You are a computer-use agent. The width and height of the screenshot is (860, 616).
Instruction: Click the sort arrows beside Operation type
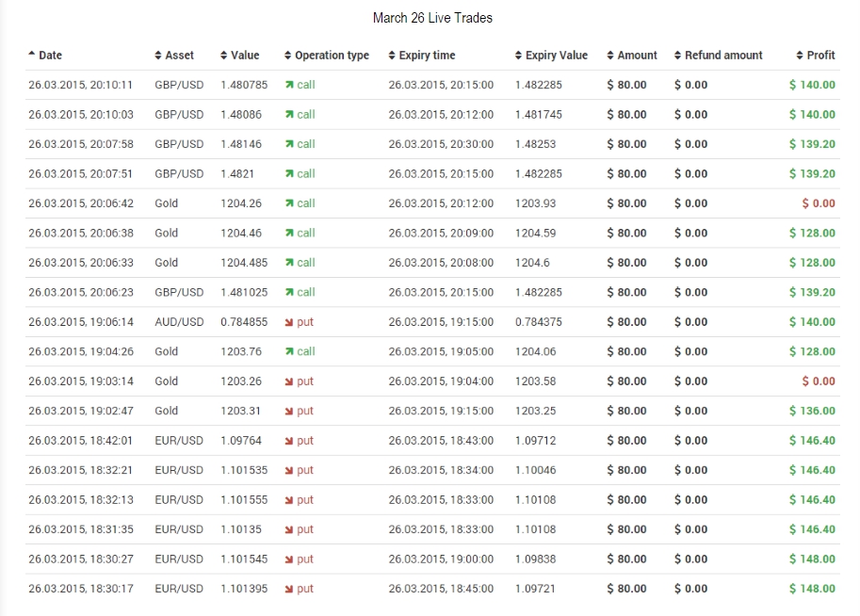click(x=288, y=56)
